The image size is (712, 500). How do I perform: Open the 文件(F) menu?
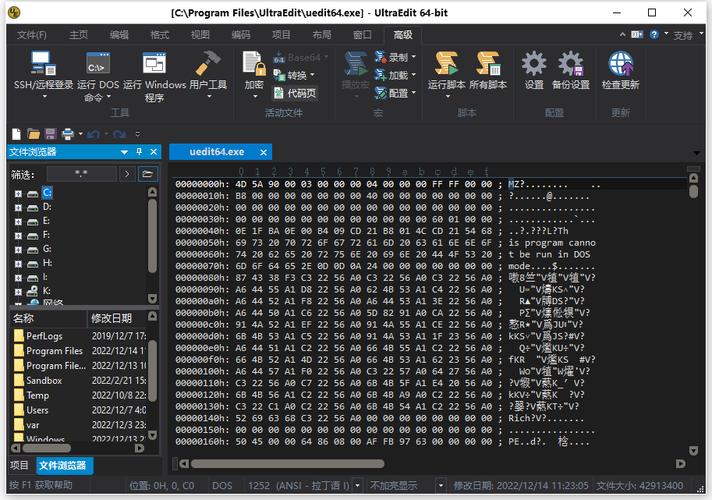point(32,35)
